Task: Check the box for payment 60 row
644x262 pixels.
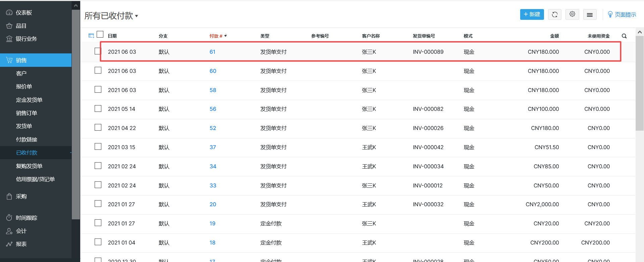Action: [x=98, y=70]
